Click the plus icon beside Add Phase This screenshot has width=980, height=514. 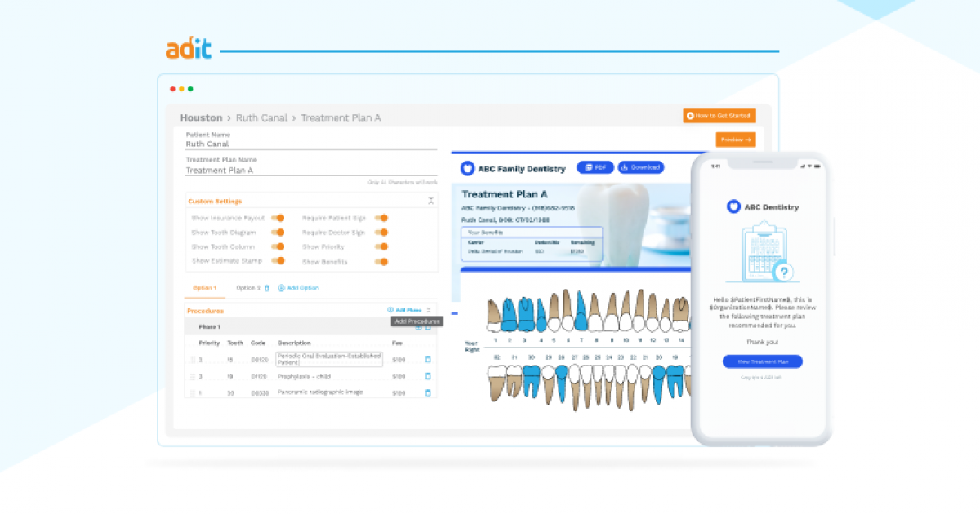[x=390, y=311]
